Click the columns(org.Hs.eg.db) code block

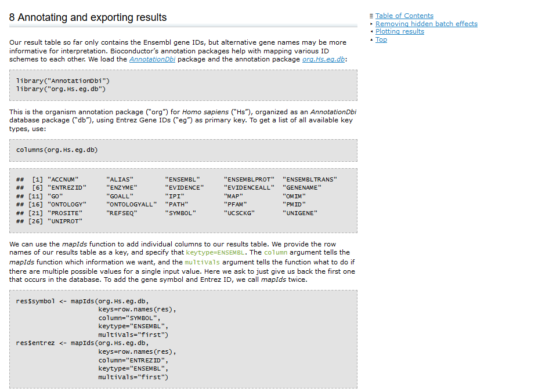click(x=183, y=150)
